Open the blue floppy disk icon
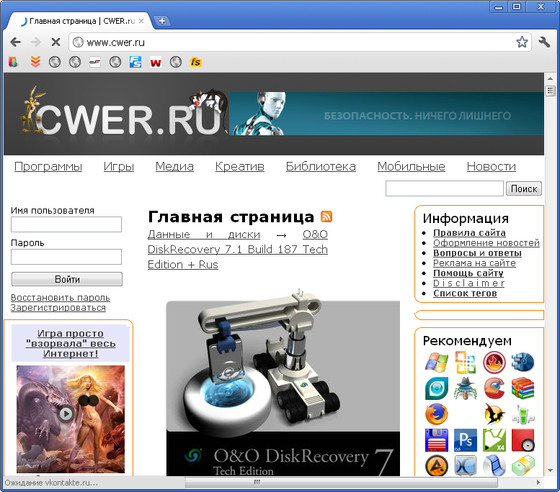This screenshot has width=560, height=492. [436, 440]
